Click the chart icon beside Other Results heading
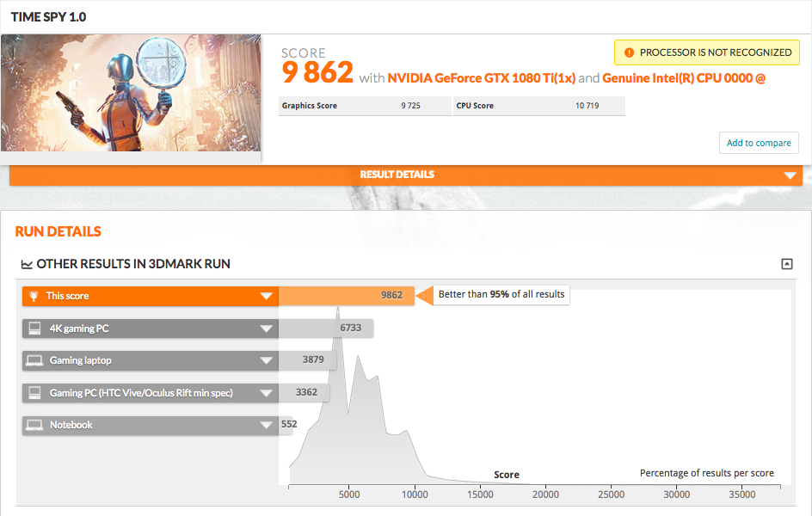This screenshot has width=812, height=516. tap(27, 265)
